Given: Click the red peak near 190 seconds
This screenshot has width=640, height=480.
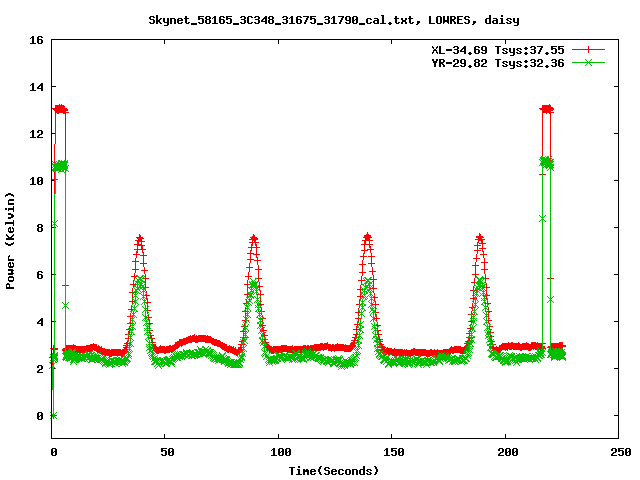Looking at the screenshot, I should (480, 238).
